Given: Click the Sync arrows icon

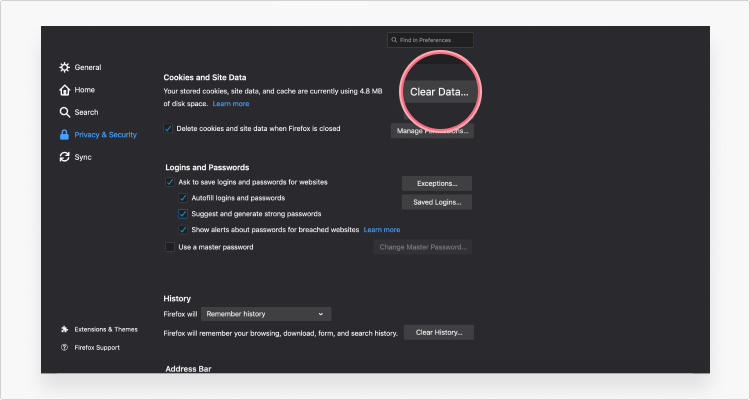Looking at the screenshot, I should (65, 157).
